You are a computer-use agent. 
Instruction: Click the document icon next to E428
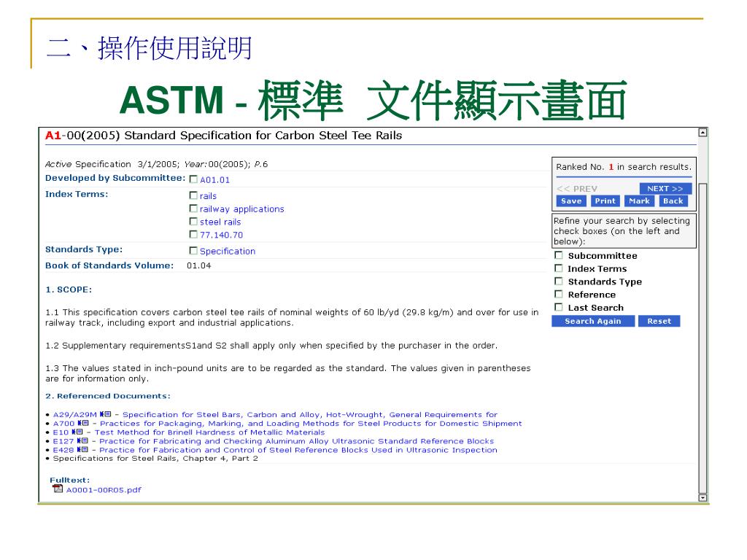point(82,449)
